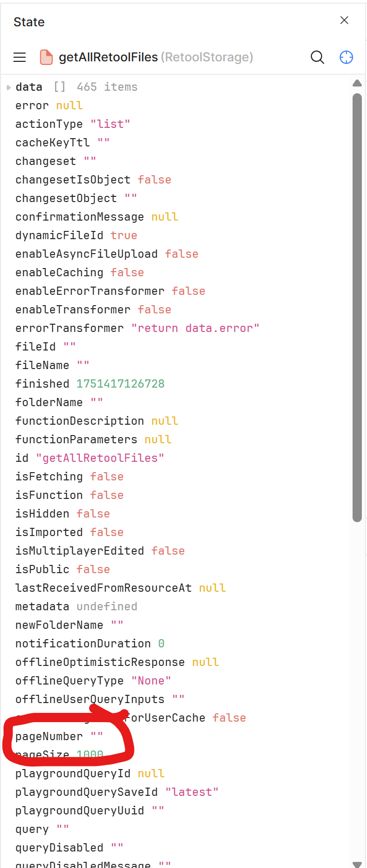The width and height of the screenshot is (367, 868).
Task: Click the playgroundQuerySaveId "latest" value
Action: tap(192, 792)
